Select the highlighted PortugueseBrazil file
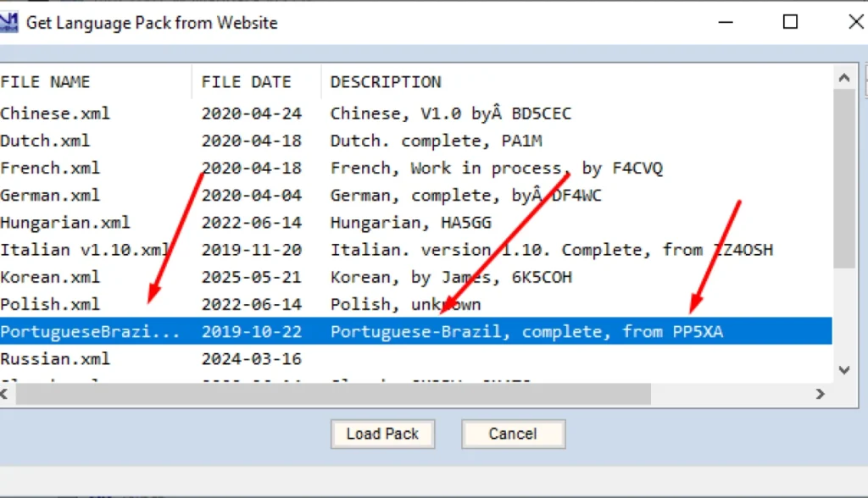Screen dimensions: 868x498 click(90, 331)
